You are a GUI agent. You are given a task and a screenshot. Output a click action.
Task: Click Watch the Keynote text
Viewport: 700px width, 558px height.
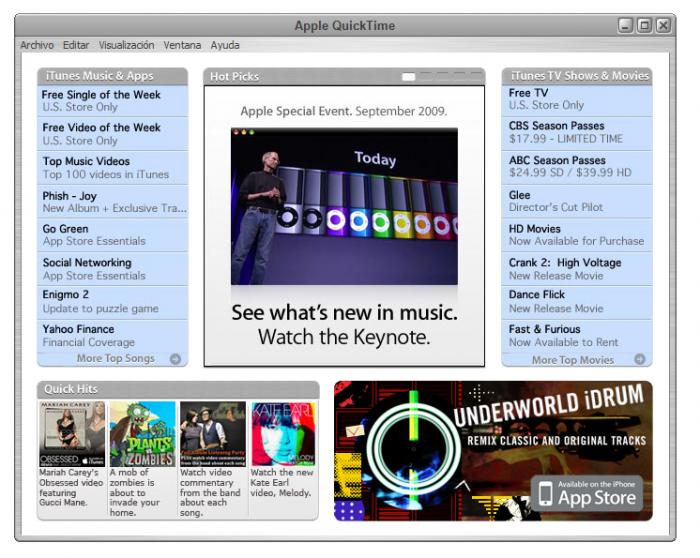[344, 337]
